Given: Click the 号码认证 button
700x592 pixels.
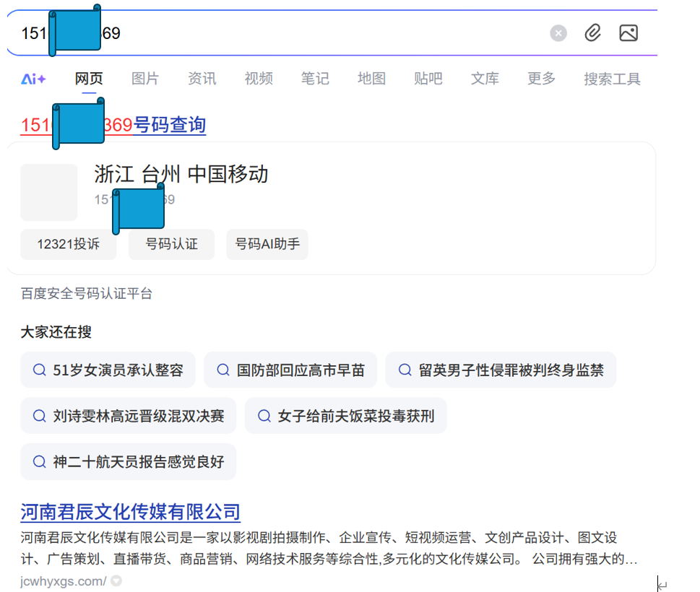Looking at the screenshot, I should point(171,244).
